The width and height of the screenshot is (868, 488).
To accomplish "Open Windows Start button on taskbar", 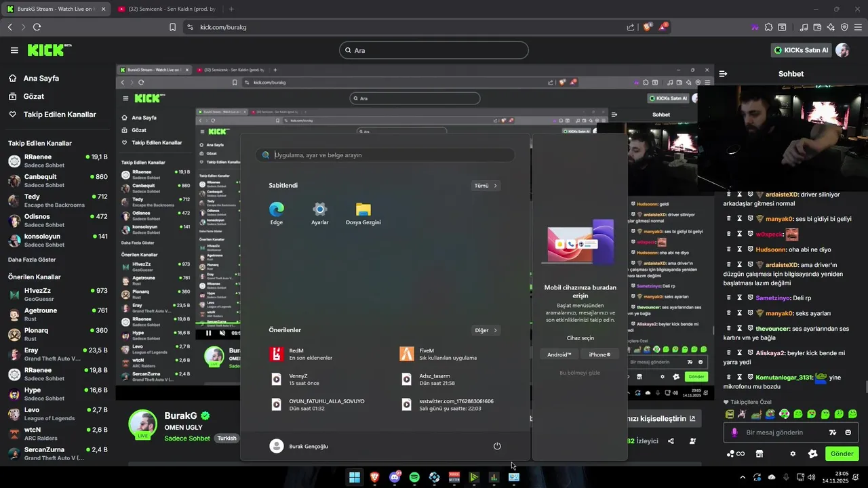I will 355,477.
